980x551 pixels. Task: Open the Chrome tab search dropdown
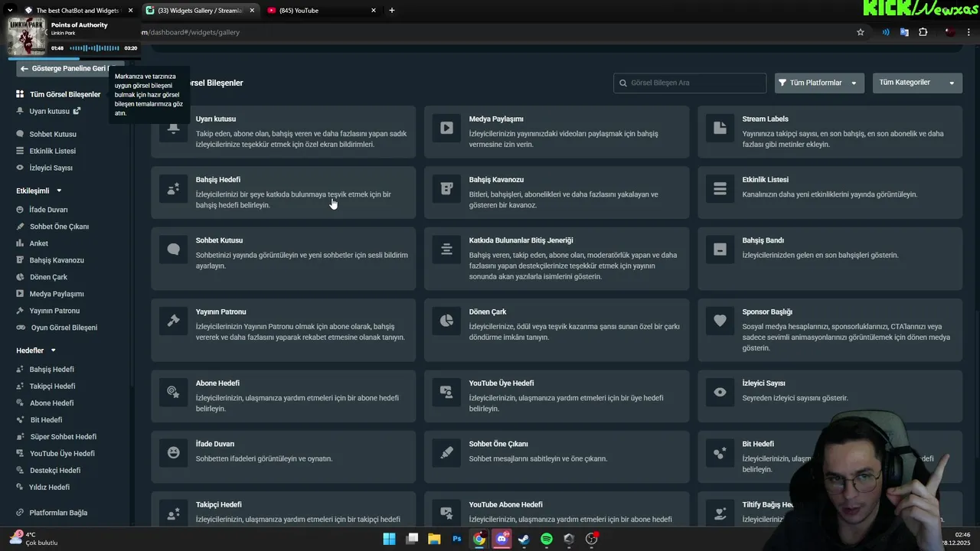coord(10,10)
